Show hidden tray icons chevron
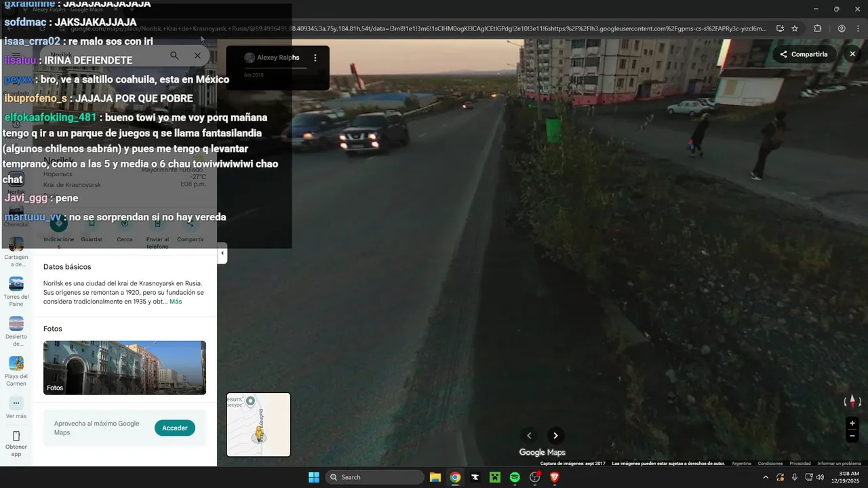The height and width of the screenshot is (488, 868). click(x=766, y=477)
